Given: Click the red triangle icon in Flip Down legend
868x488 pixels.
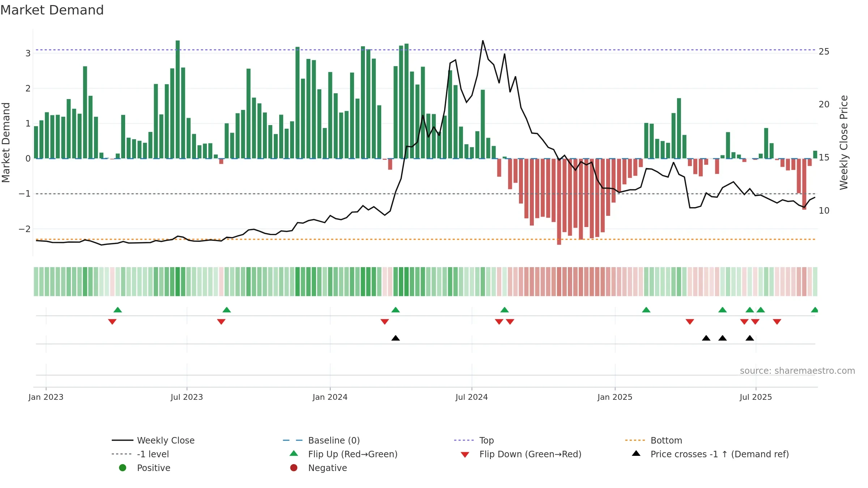Looking at the screenshot, I should click(x=465, y=455).
